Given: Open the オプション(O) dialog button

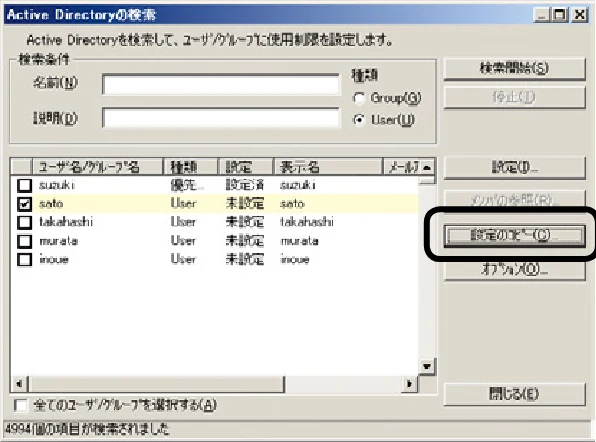Looking at the screenshot, I should click(514, 269).
